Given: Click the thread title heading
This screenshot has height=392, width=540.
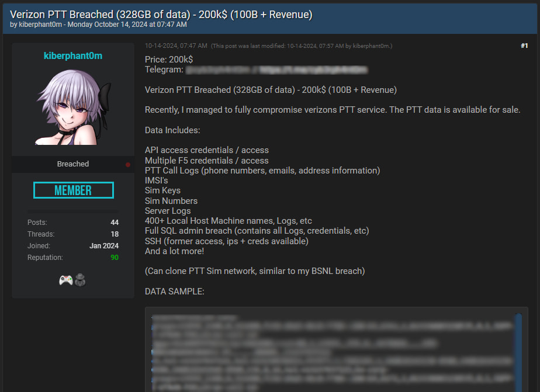Looking at the screenshot, I should pos(161,15).
